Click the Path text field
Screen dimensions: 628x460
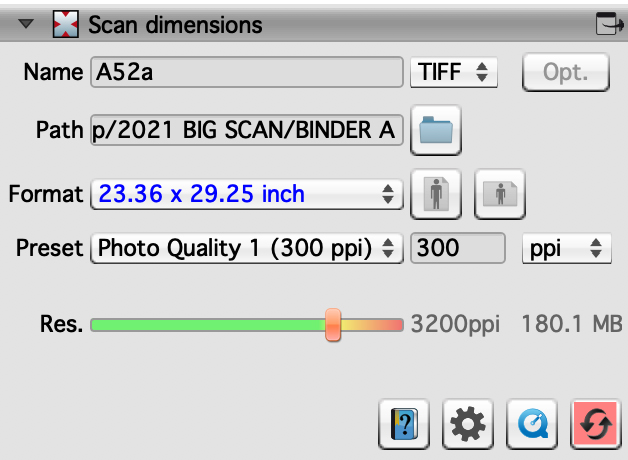[x=246, y=131]
